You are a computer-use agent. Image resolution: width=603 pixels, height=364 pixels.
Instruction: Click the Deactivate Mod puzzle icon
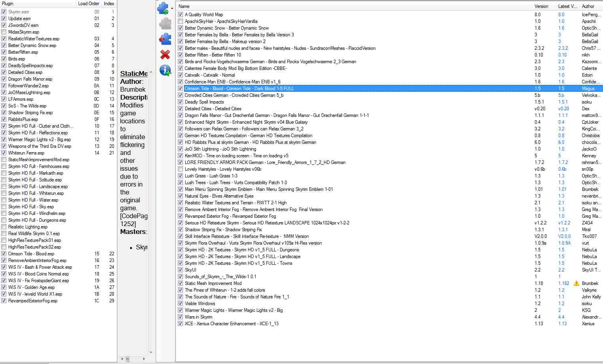pyautogui.click(x=165, y=39)
